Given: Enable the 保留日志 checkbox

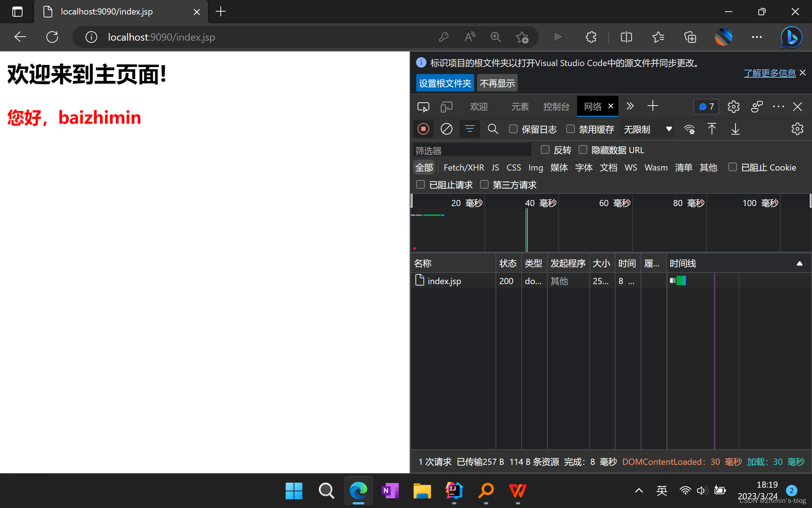Looking at the screenshot, I should pos(513,129).
